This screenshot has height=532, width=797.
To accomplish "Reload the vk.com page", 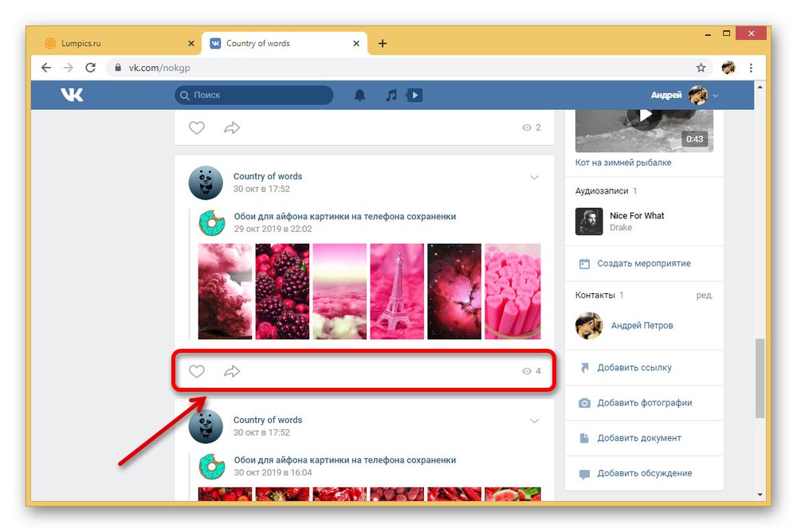I will click(91, 68).
